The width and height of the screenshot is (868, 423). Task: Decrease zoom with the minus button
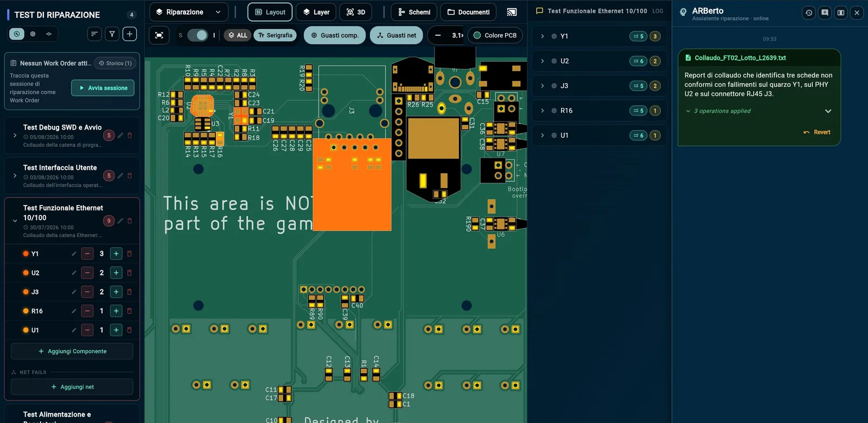[438, 35]
